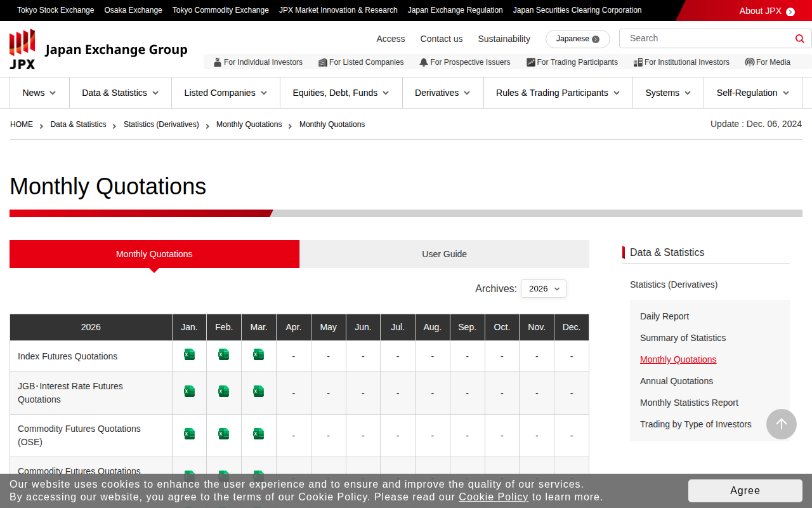Screen dimensions: 812x508
Task: Download March Commodity Futures (OSE) Excel file
Action: pos(258,434)
